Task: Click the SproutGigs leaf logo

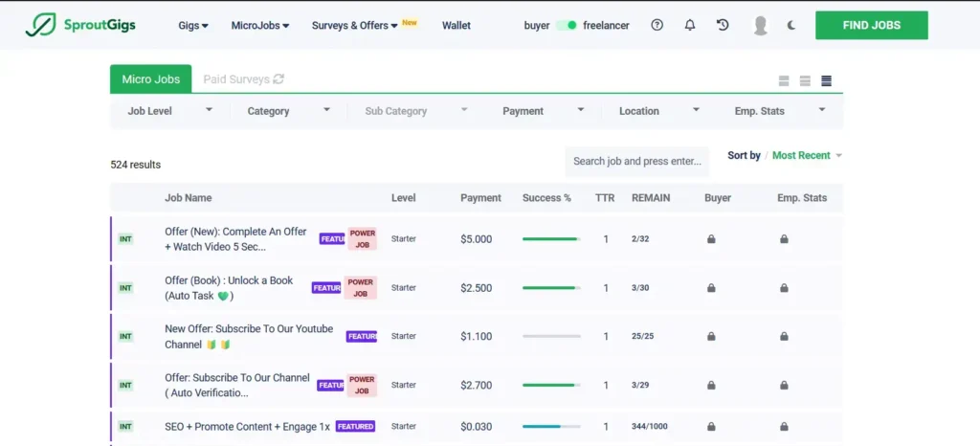Action: pyautogui.click(x=40, y=26)
